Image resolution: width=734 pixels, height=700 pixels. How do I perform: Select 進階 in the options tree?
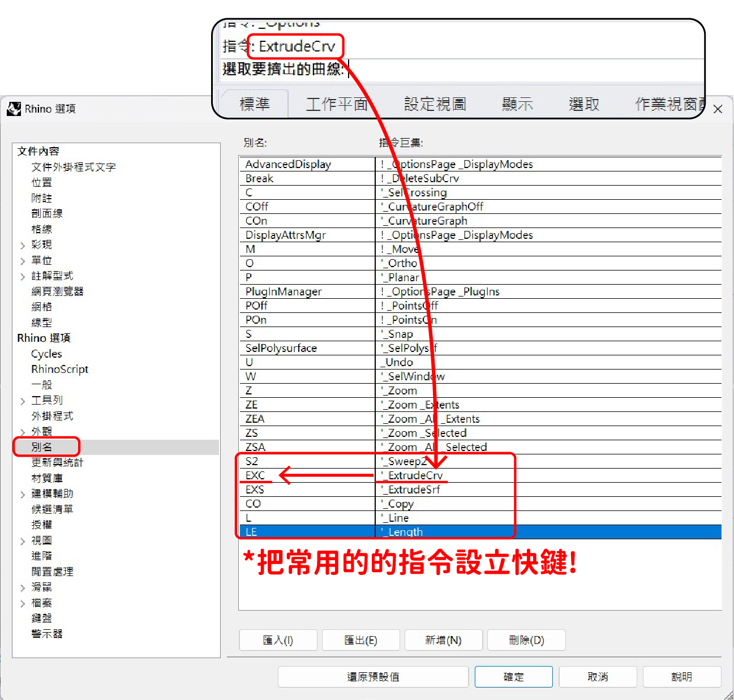tap(41, 556)
